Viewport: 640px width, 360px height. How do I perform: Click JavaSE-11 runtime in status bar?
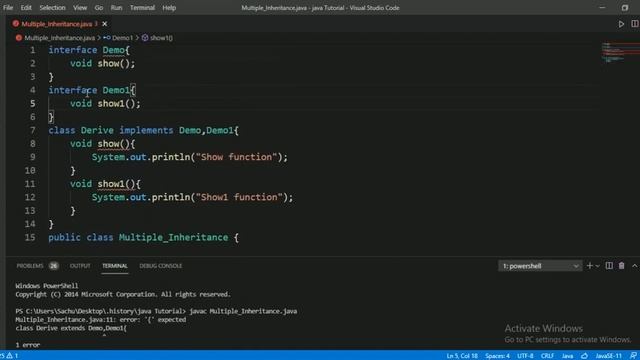click(608, 356)
